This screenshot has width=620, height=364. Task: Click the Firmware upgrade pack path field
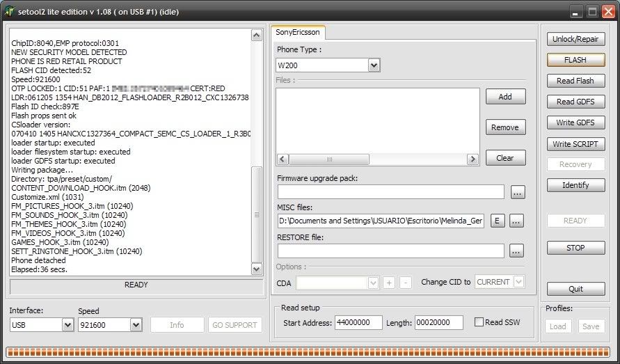point(391,192)
